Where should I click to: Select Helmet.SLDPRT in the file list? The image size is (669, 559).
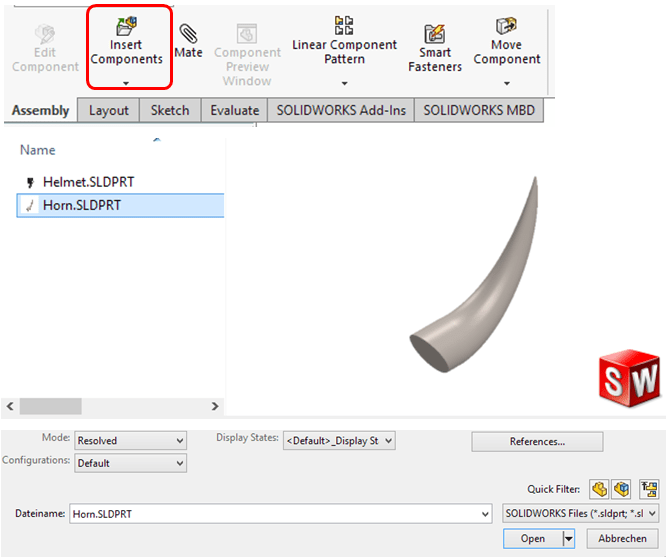(x=88, y=182)
